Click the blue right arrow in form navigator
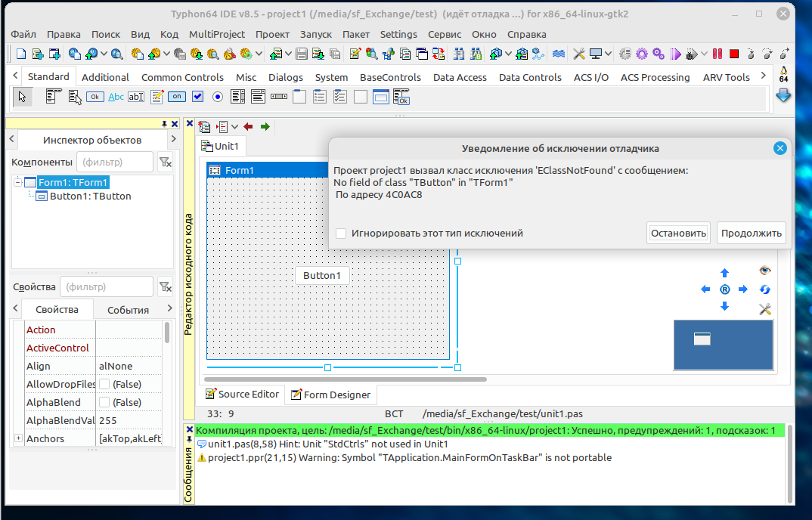 tap(743, 289)
